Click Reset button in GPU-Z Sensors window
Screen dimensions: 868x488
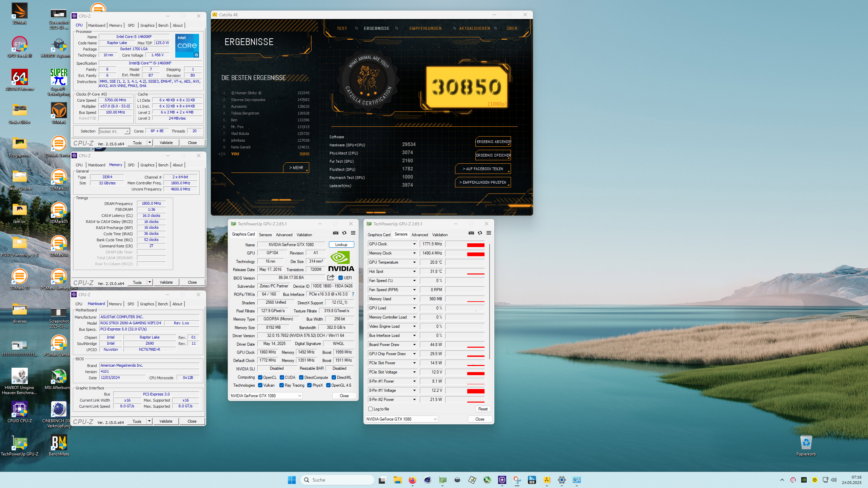pyautogui.click(x=483, y=409)
